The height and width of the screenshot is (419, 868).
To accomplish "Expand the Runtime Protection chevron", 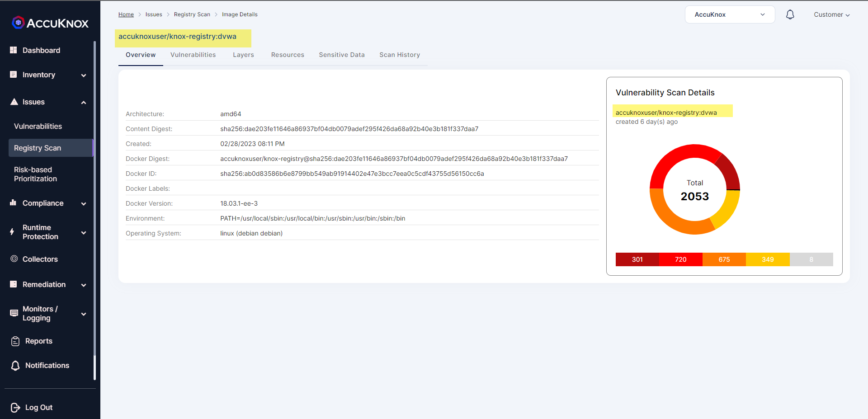I will [x=84, y=233].
